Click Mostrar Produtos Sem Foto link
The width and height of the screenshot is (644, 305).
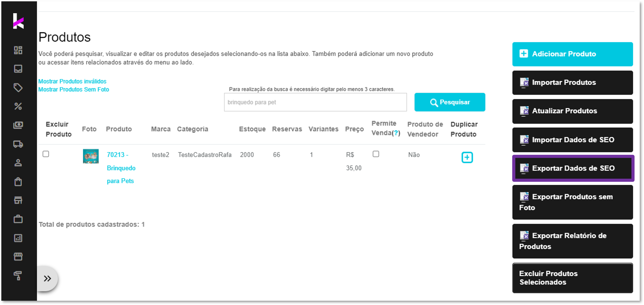coord(73,89)
